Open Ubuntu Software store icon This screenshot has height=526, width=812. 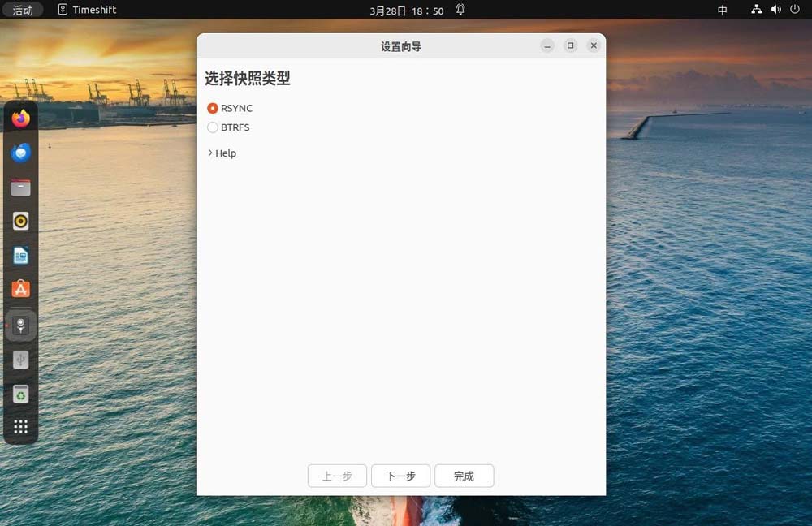(21, 290)
